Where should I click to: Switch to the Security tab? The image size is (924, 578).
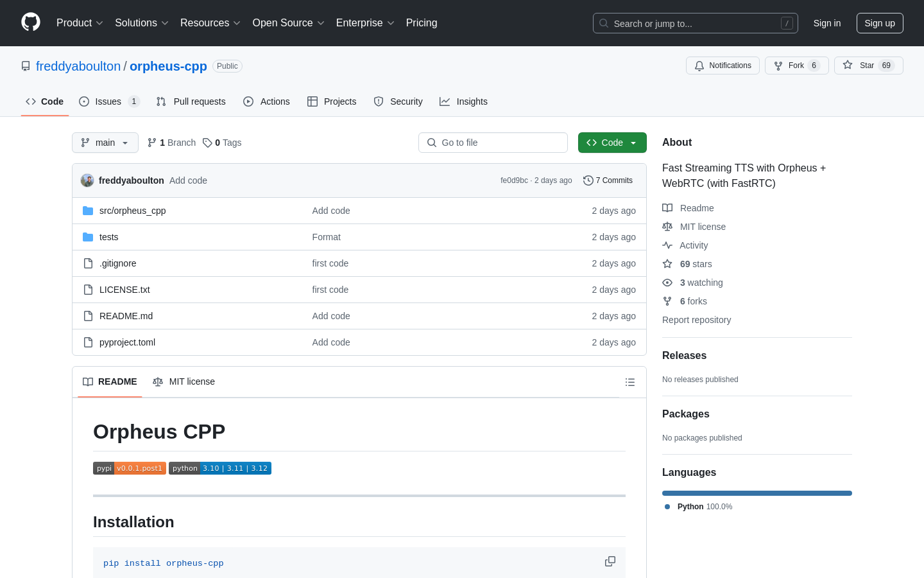click(398, 101)
